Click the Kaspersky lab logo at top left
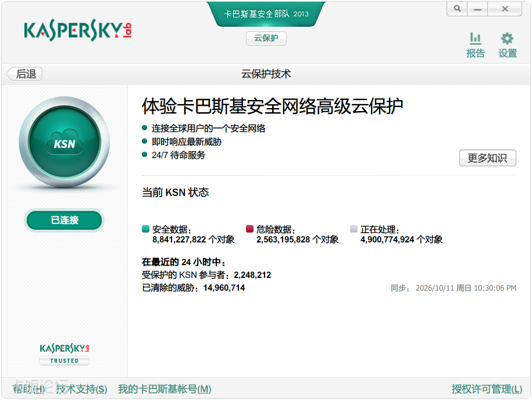532x400 pixels. coord(78,30)
